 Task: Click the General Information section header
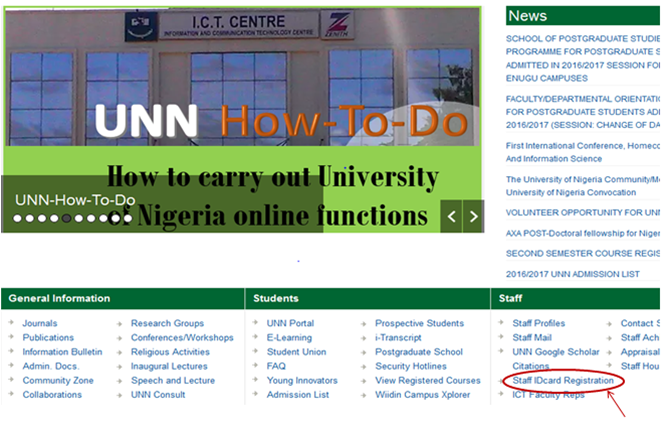(x=123, y=298)
